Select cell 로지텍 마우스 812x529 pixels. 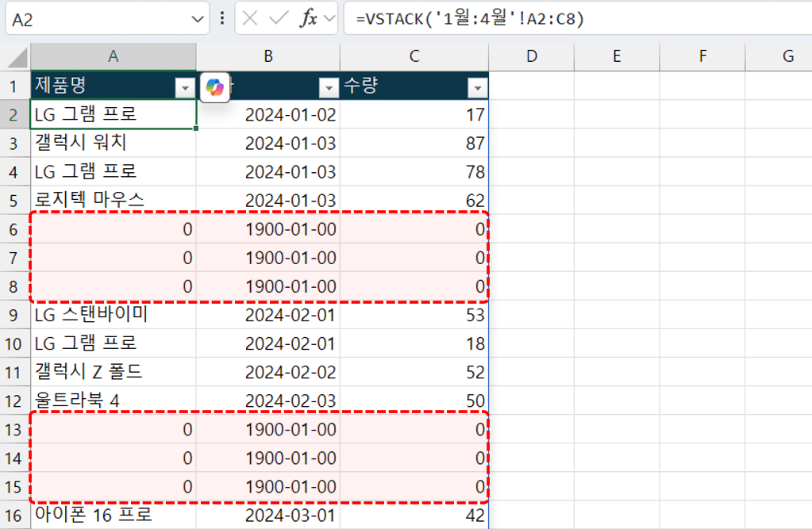tap(114, 201)
